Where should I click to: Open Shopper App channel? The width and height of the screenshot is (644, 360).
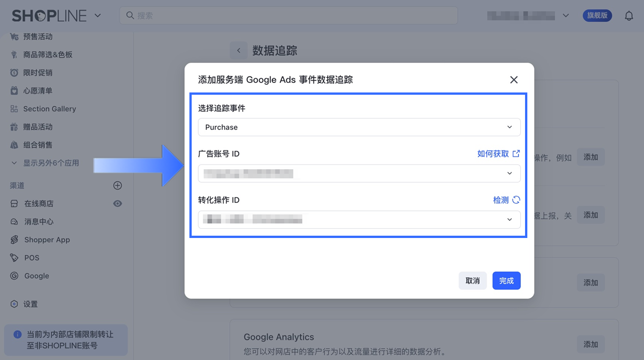pos(47,239)
